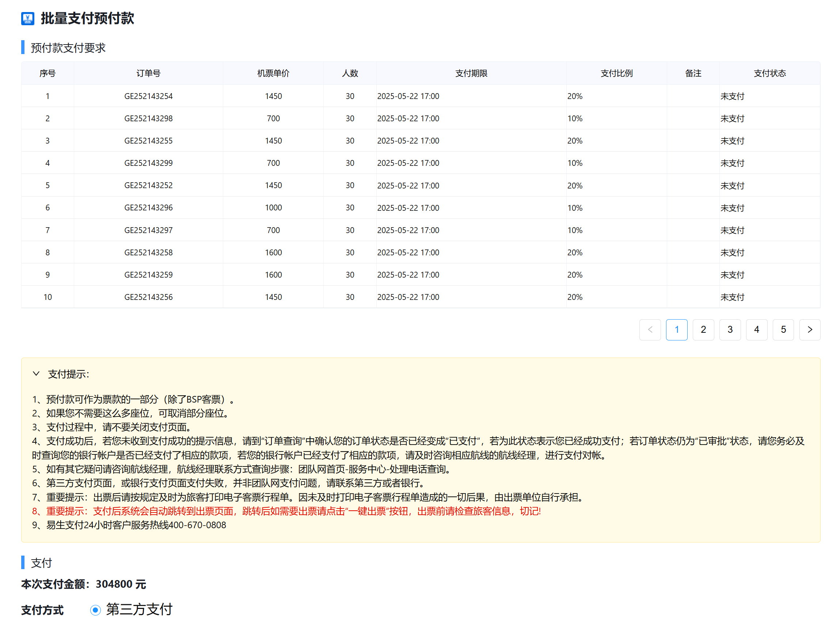Viewport: 840px width, 625px height.
Task: Click the 订单号 column header
Action: [148, 73]
